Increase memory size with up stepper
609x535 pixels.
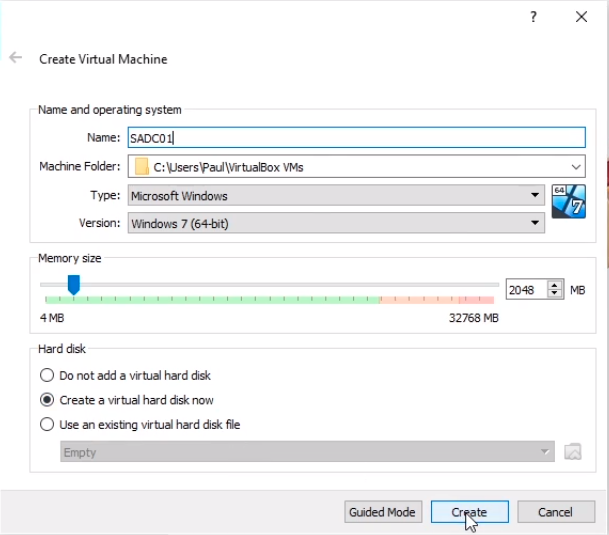[x=554, y=286]
